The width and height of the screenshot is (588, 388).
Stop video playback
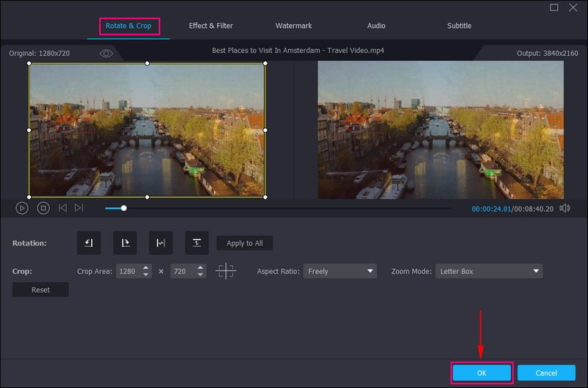coord(43,208)
